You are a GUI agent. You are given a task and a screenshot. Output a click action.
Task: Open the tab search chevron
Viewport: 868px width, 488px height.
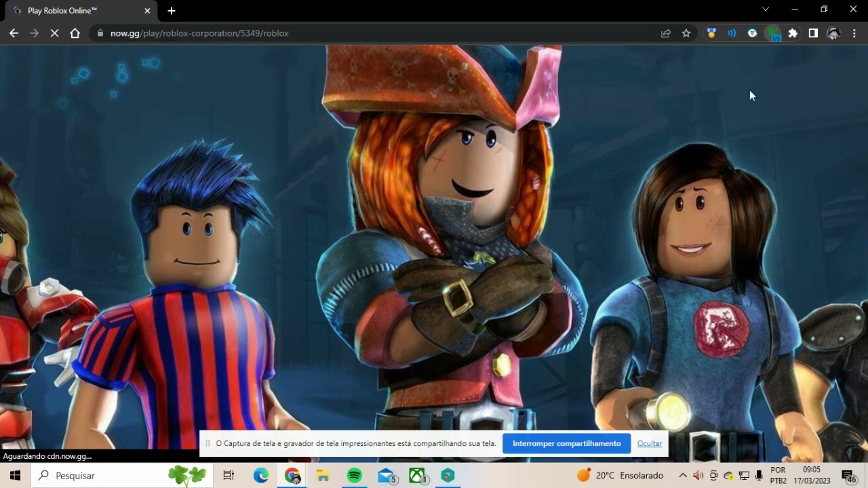[x=766, y=9]
